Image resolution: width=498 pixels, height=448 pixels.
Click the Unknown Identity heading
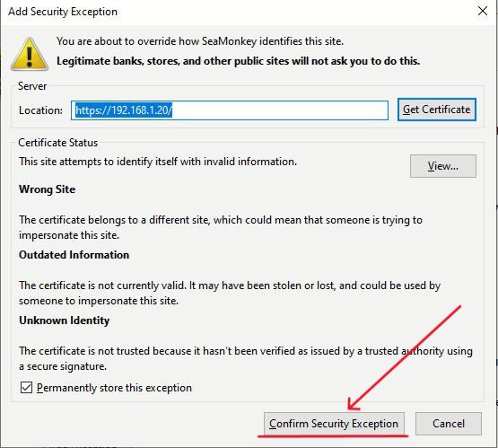pyautogui.click(x=64, y=321)
